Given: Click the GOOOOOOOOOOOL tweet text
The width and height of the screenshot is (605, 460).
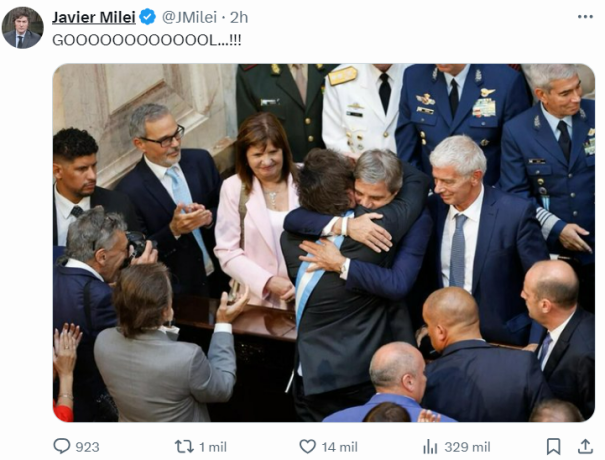Looking at the screenshot, I should tap(147, 40).
